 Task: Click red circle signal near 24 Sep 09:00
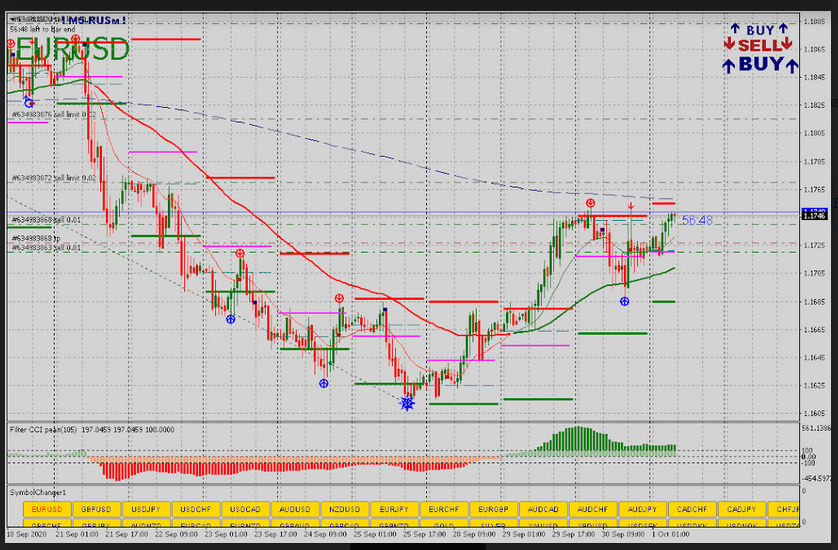339,298
